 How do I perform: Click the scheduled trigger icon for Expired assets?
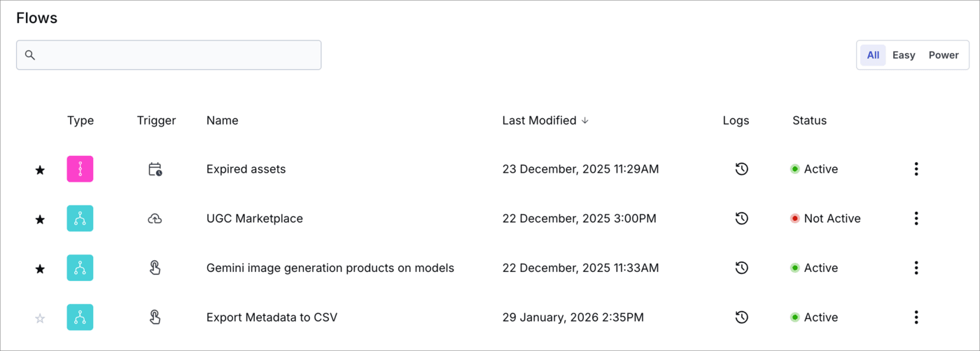tap(155, 169)
